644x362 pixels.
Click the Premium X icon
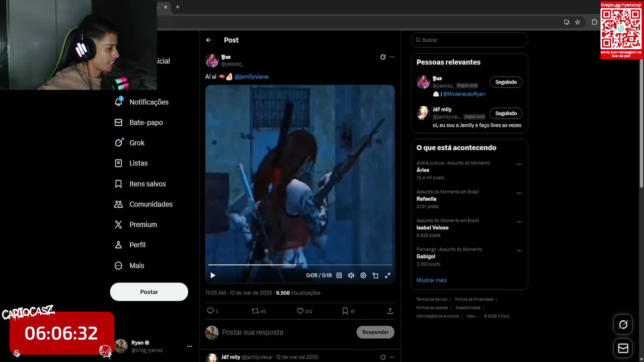(118, 225)
